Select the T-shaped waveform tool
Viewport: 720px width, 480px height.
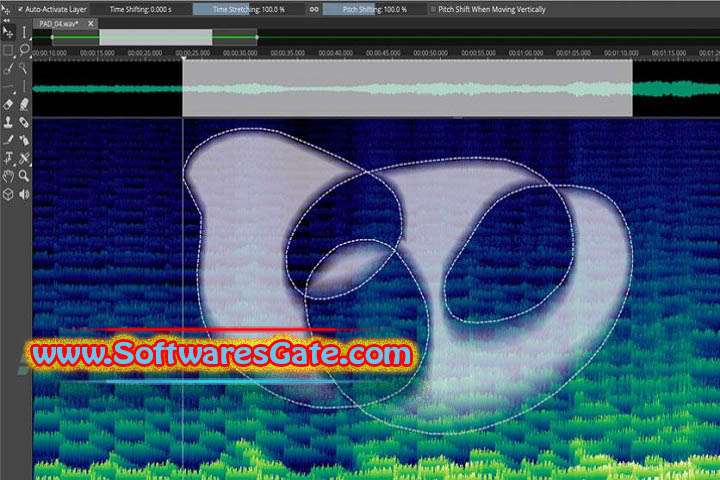[8, 158]
